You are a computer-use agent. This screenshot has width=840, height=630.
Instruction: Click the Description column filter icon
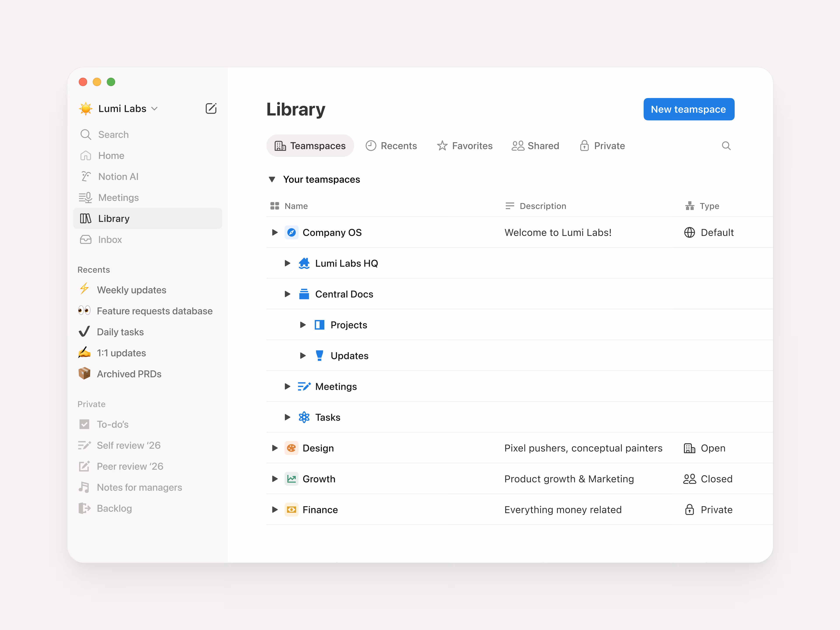pos(510,206)
